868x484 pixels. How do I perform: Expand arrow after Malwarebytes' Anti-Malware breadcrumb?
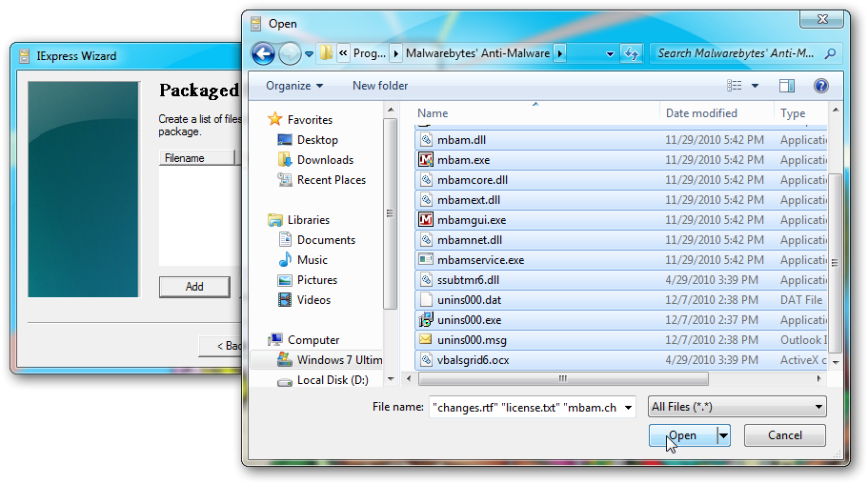point(559,53)
